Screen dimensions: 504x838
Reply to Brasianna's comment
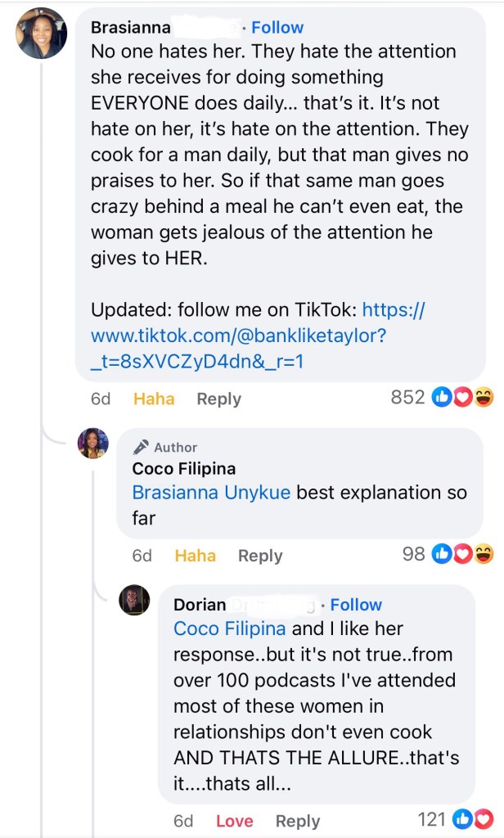[x=218, y=399]
